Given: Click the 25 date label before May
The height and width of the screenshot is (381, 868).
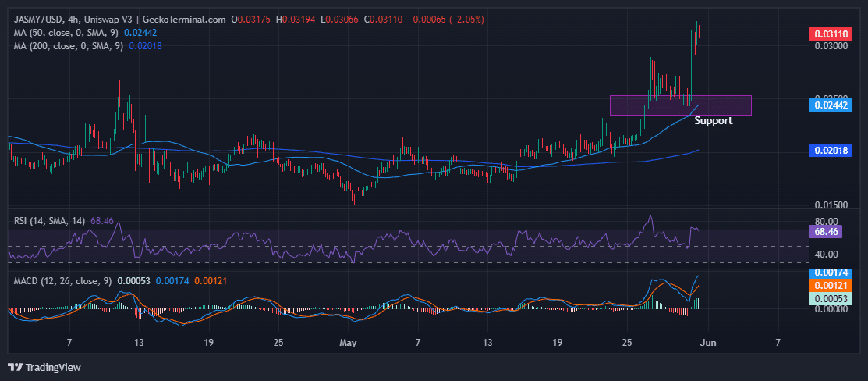Looking at the screenshot, I should (x=278, y=344).
